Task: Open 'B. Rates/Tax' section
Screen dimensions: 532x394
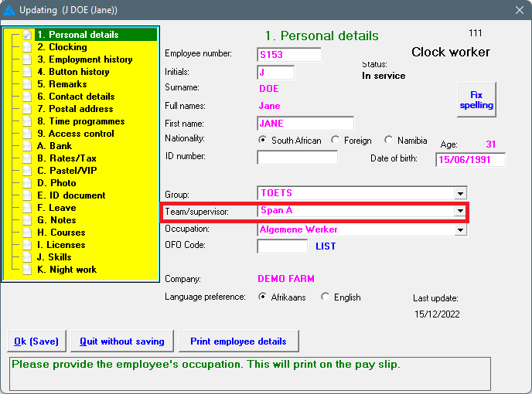Action: [x=66, y=158]
